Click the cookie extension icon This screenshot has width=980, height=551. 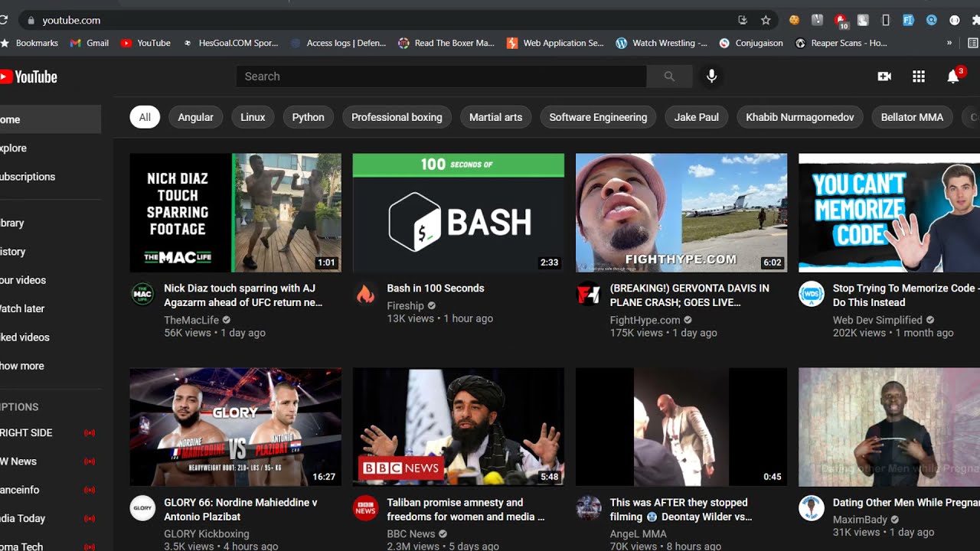point(795,20)
